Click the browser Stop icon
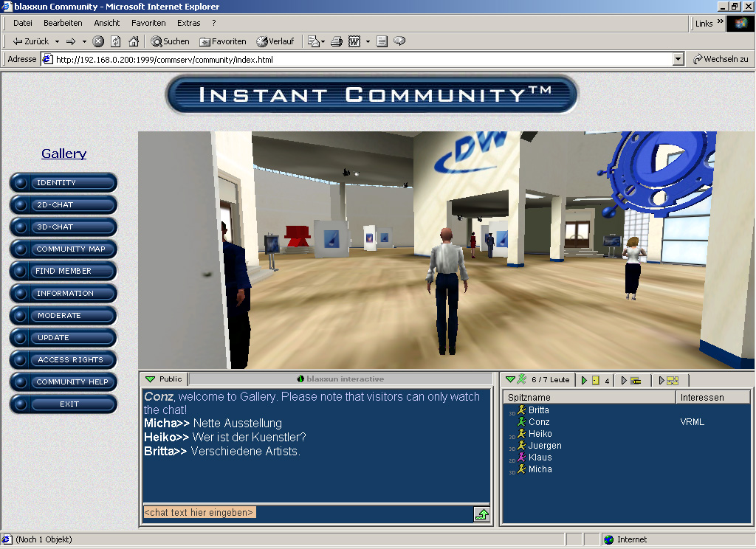Screen dimensions: 756x549 [98, 41]
